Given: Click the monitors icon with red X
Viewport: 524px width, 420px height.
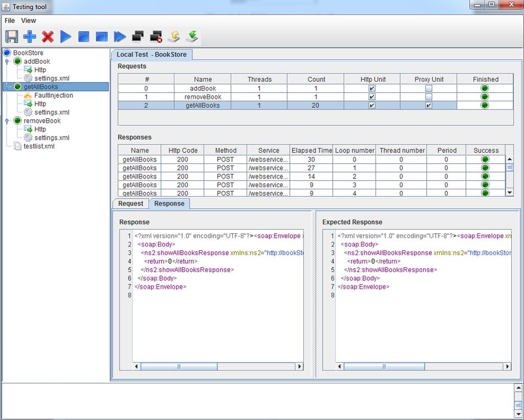Looking at the screenshot, I should [156, 36].
